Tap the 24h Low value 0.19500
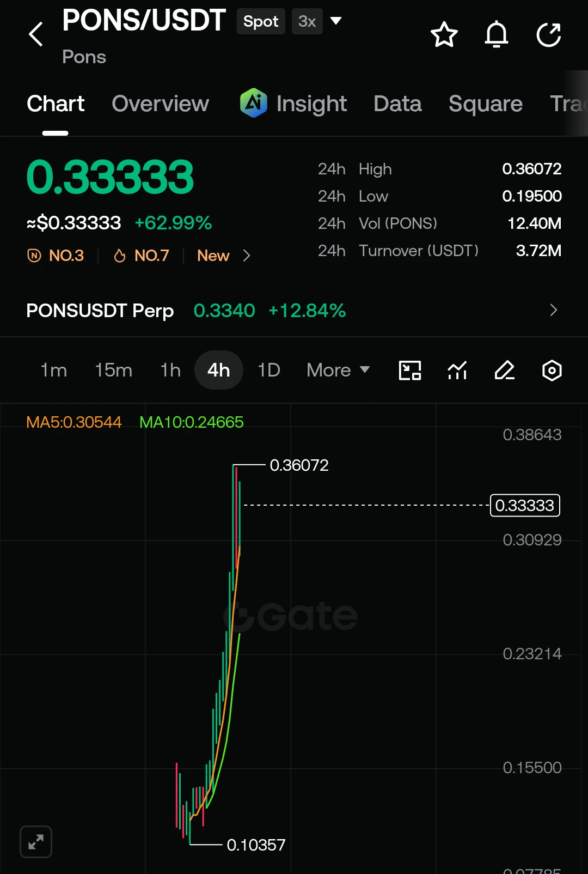Image resolution: width=588 pixels, height=874 pixels. (x=532, y=196)
